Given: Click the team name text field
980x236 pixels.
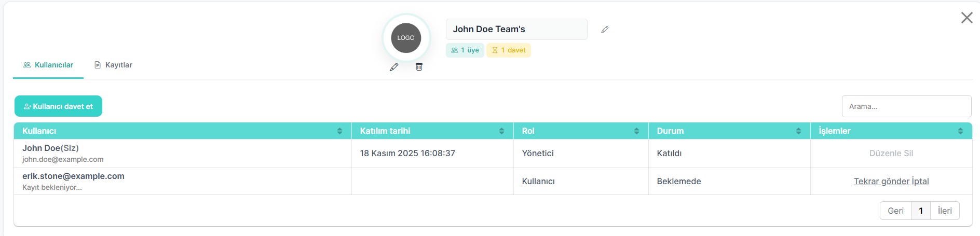Looking at the screenshot, I should (x=516, y=30).
